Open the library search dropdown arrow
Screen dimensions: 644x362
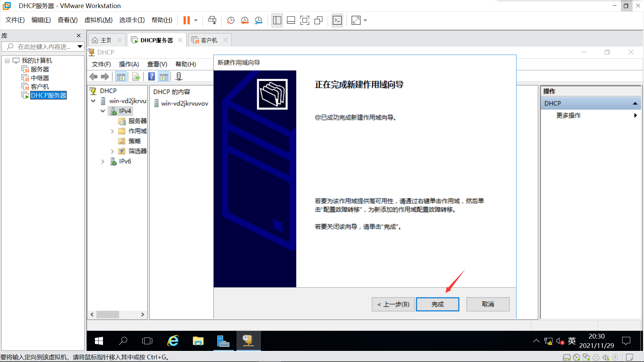point(80,47)
